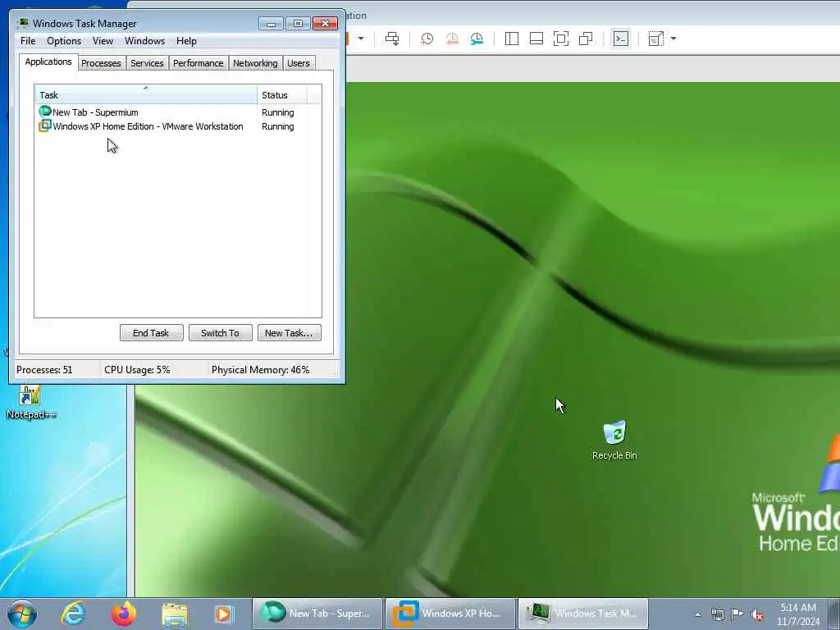This screenshot has height=630, width=840.
Task: Toggle VMware thumbnail bar icon
Action: point(536,39)
